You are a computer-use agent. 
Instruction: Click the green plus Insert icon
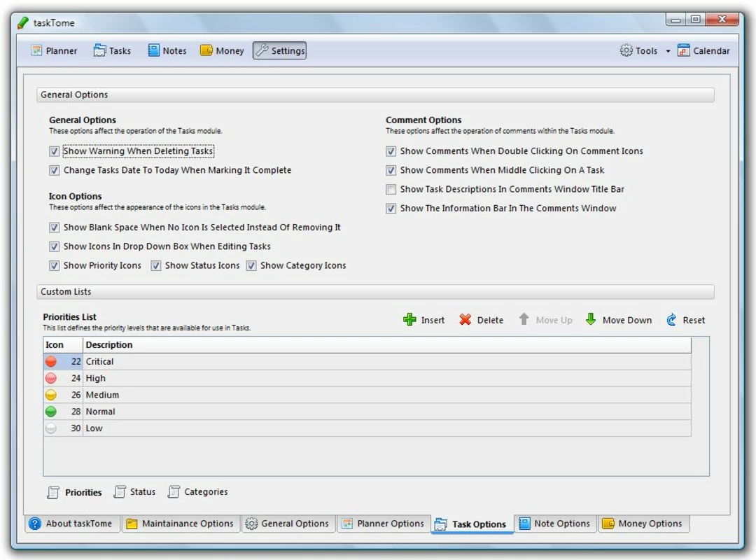(409, 319)
